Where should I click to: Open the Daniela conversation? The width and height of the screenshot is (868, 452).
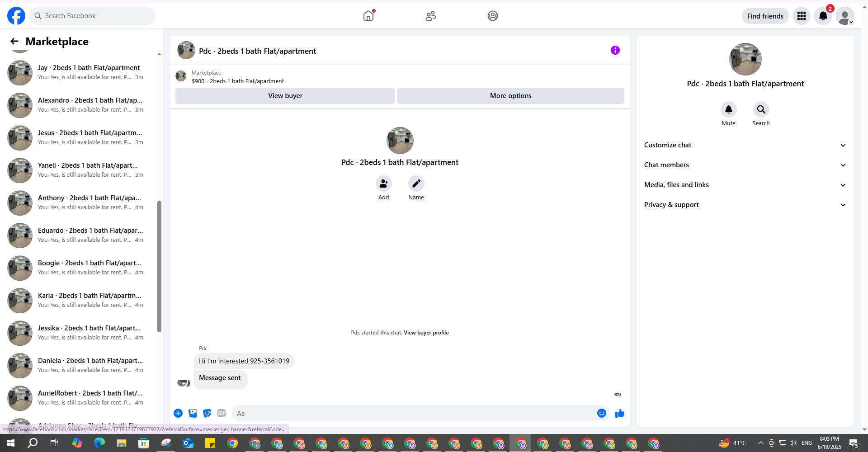pos(80,366)
